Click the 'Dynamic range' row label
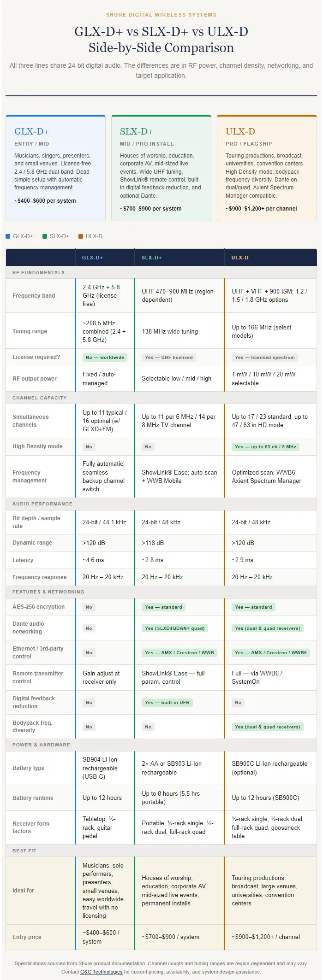 [32, 543]
